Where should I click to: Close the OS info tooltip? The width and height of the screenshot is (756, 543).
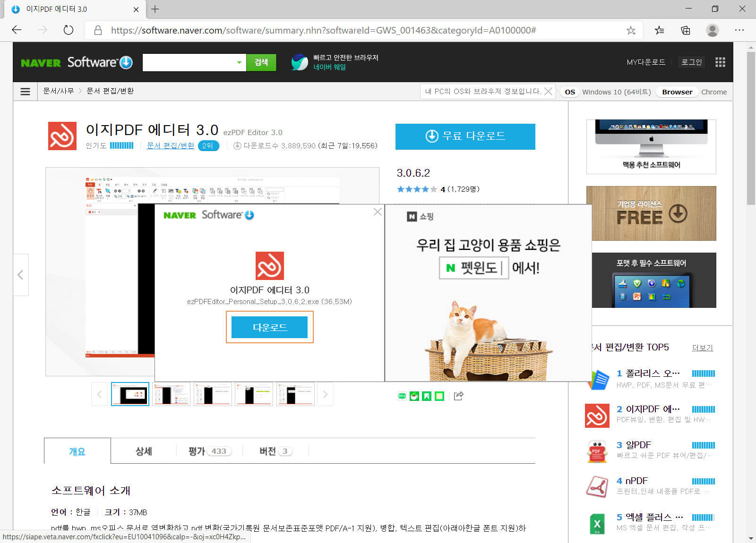tap(548, 91)
